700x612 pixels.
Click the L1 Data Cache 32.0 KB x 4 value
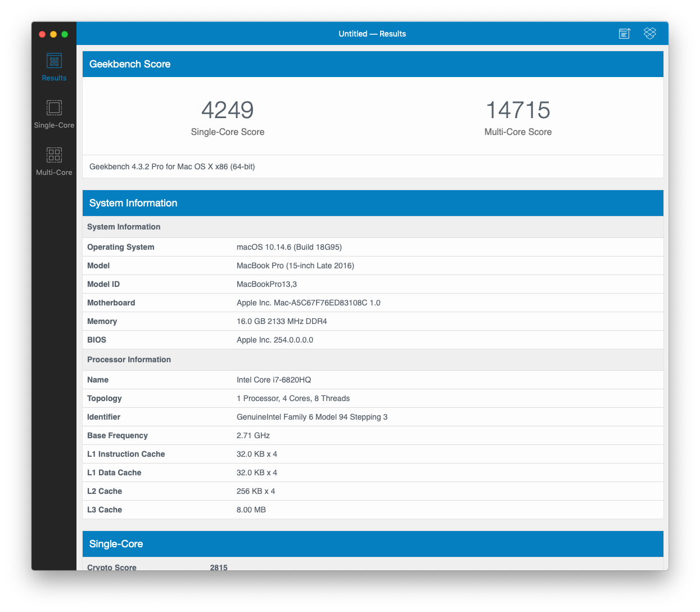tap(257, 472)
